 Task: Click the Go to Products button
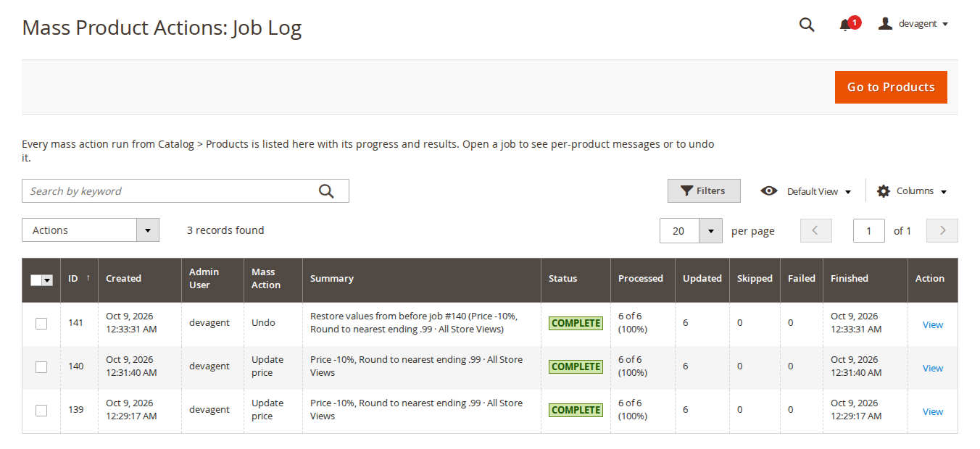pos(891,87)
